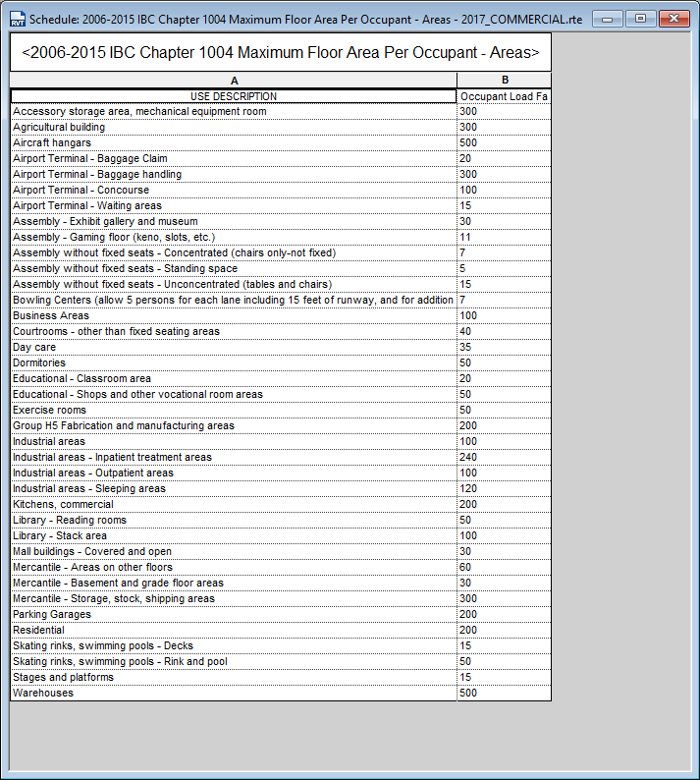Select the Aircraft hangars cell
Image resolution: width=700 pixels, height=780 pixels.
pos(234,142)
